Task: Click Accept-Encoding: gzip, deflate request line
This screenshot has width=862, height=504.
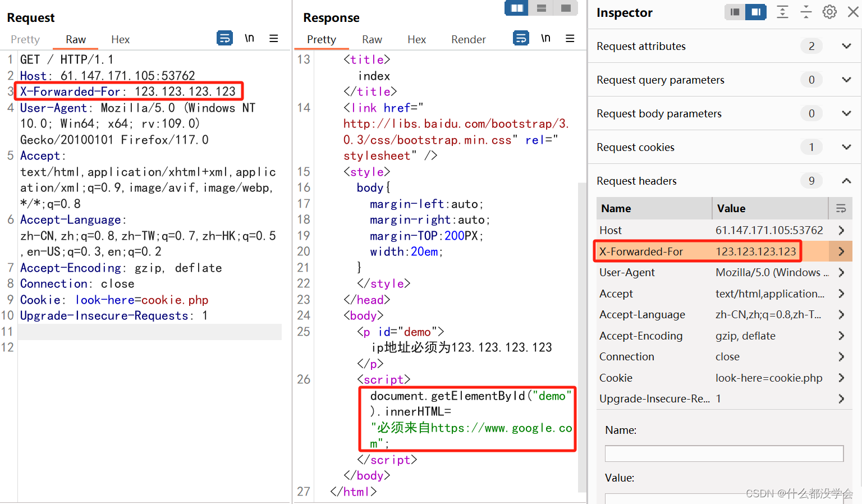Action: pos(121,268)
